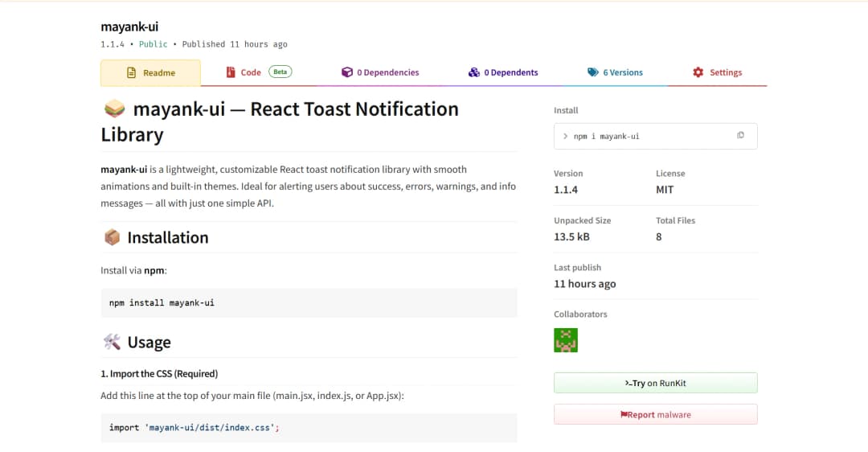Click the RunKit prompt icon
The width and height of the screenshot is (868, 452).
[628, 383]
